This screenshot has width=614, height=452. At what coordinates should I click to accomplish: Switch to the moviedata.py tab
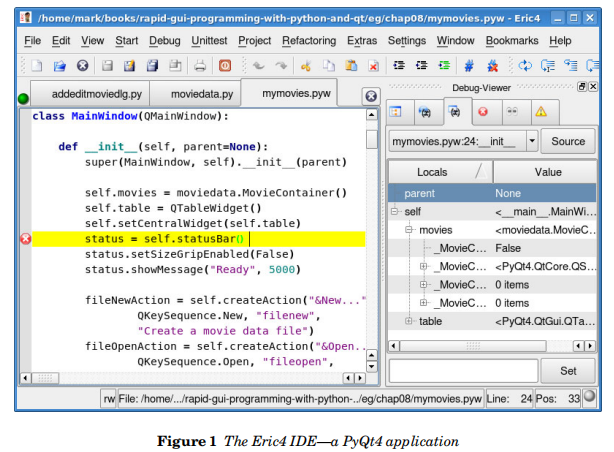click(196, 94)
